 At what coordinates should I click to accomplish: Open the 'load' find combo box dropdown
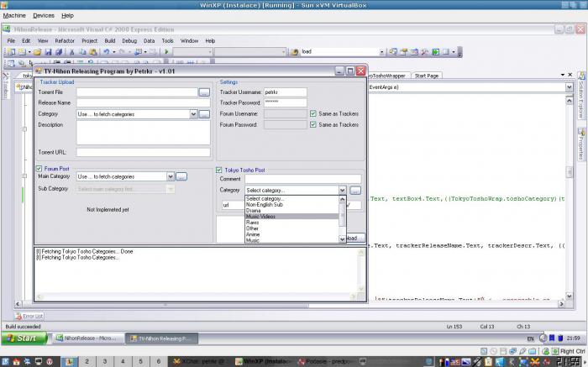click(381, 52)
